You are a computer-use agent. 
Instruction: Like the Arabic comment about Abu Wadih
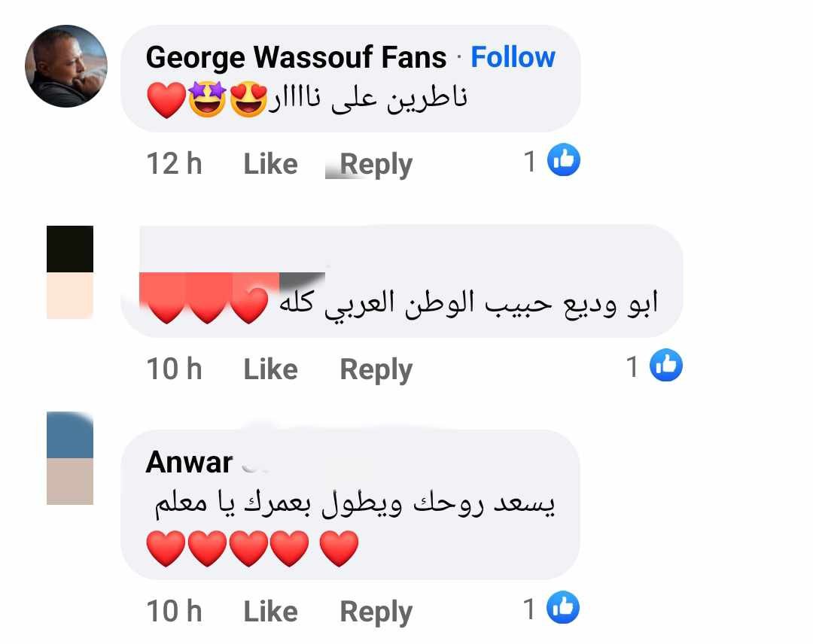click(271, 369)
